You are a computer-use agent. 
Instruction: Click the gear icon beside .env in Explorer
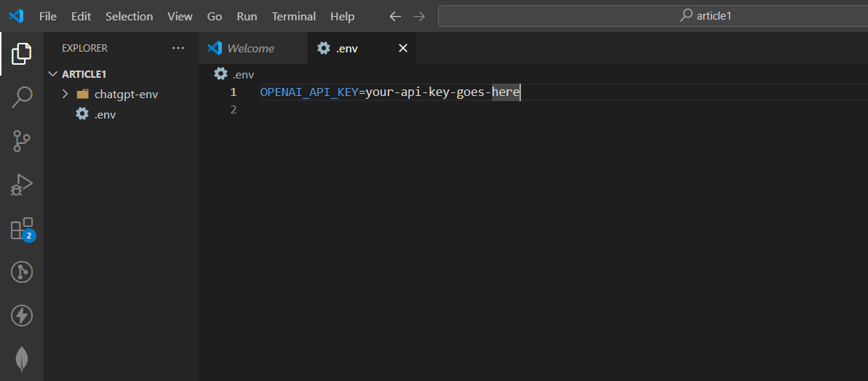point(82,114)
